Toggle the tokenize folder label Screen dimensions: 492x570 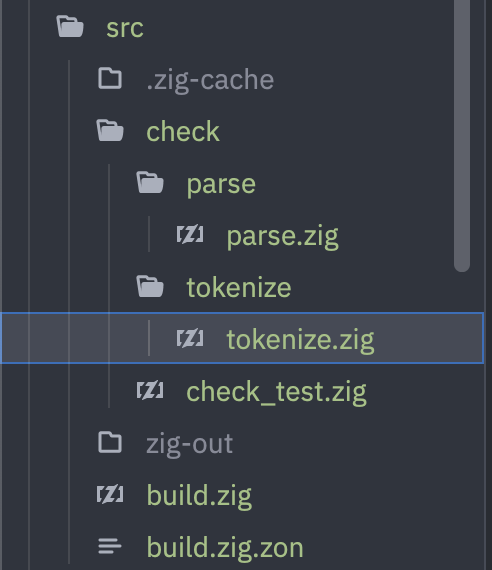coord(239,287)
